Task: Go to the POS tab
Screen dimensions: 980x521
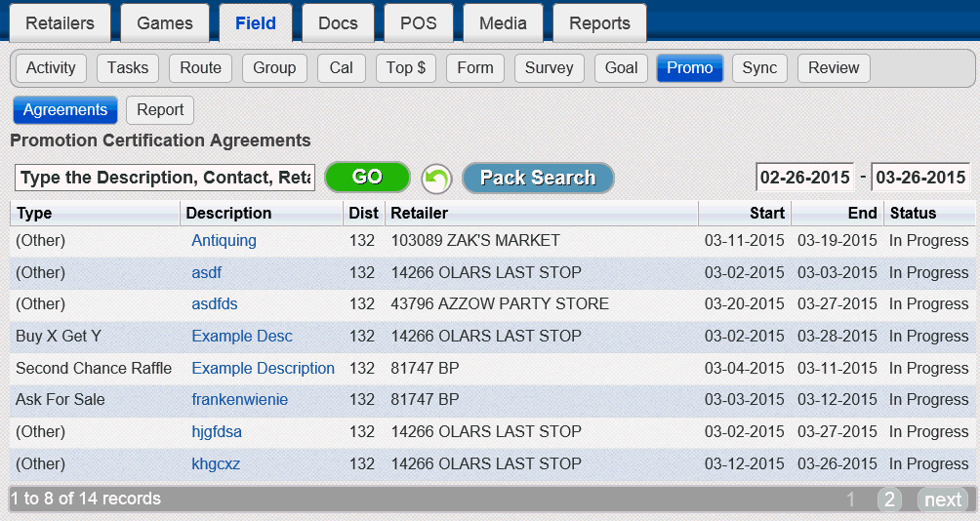Action: click(419, 23)
